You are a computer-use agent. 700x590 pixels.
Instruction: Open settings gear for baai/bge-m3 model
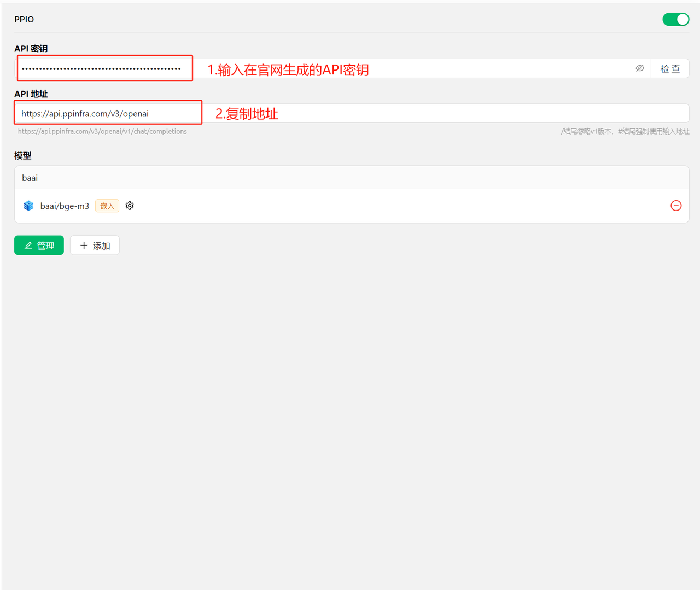coord(130,206)
